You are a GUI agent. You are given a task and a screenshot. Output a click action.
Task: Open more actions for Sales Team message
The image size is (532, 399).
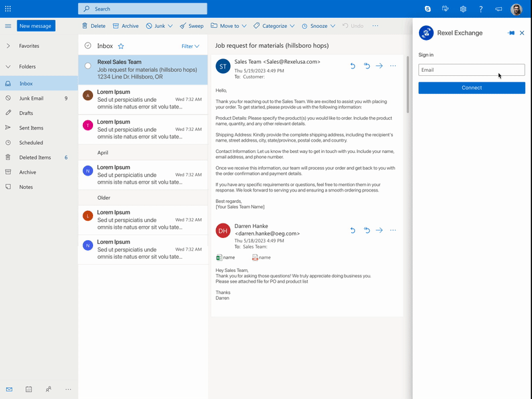point(393,66)
